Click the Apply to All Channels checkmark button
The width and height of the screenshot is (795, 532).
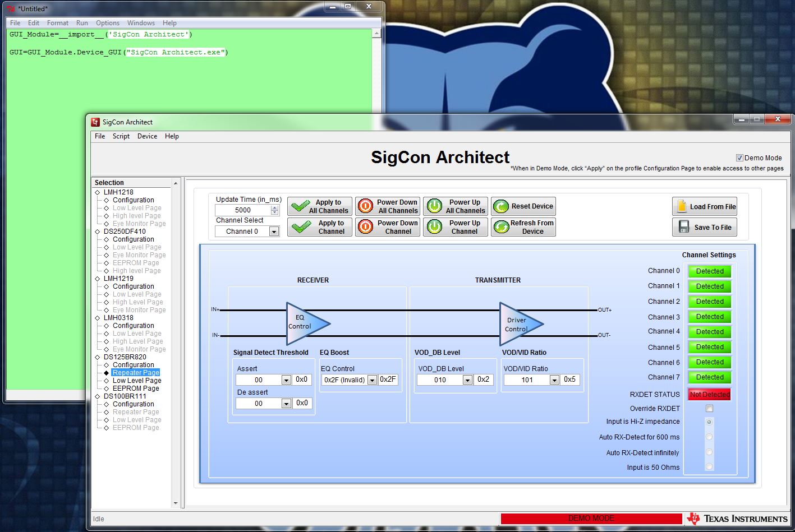point(320,206)
